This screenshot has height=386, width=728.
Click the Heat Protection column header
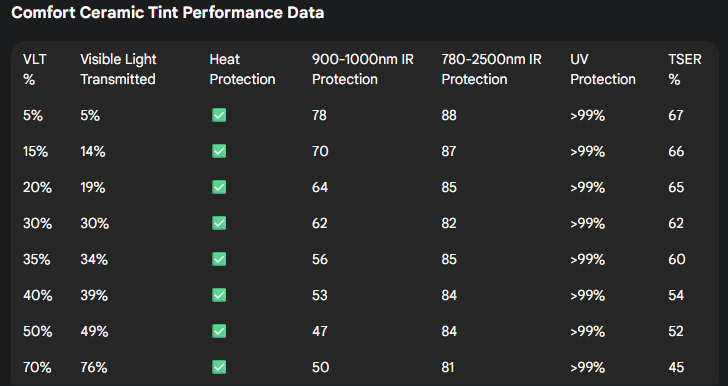pyautogui.click(x=242, y=69)
